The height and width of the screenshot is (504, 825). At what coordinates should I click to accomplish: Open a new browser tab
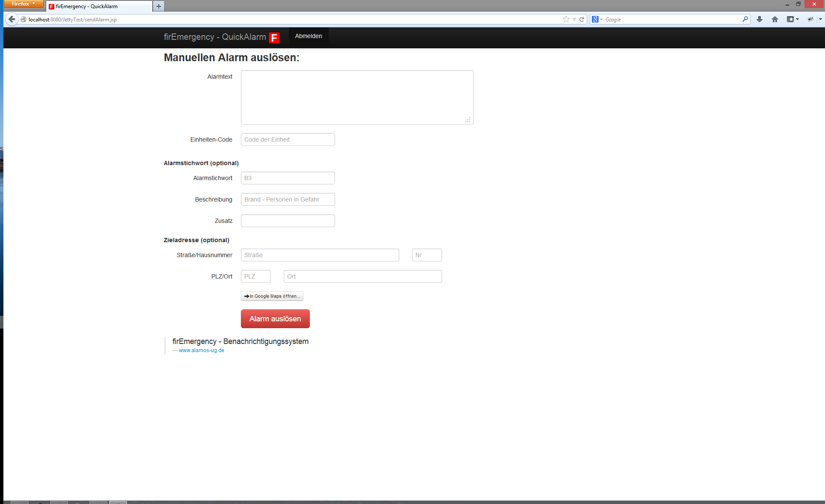point(159,6)
